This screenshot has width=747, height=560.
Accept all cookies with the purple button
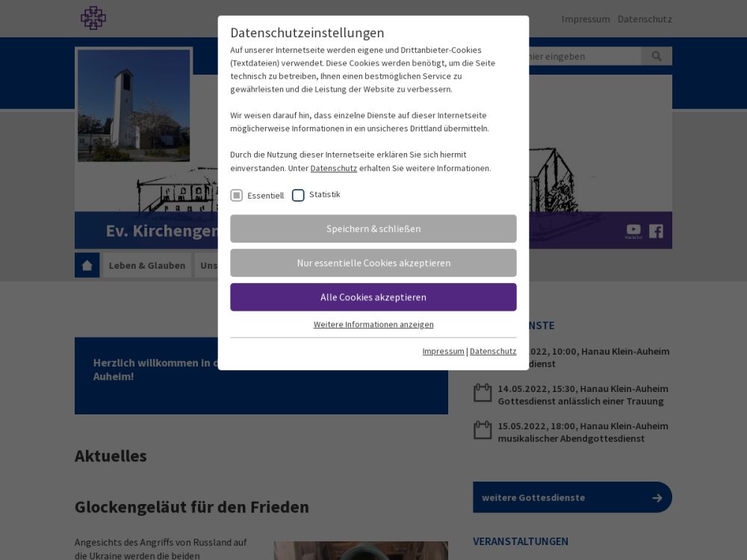click(373, 297)
